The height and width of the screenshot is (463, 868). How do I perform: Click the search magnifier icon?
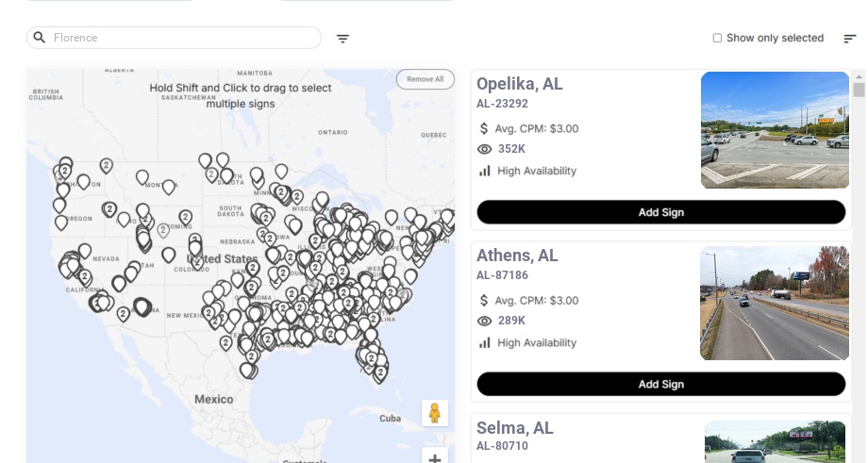[x=40, y=38]
